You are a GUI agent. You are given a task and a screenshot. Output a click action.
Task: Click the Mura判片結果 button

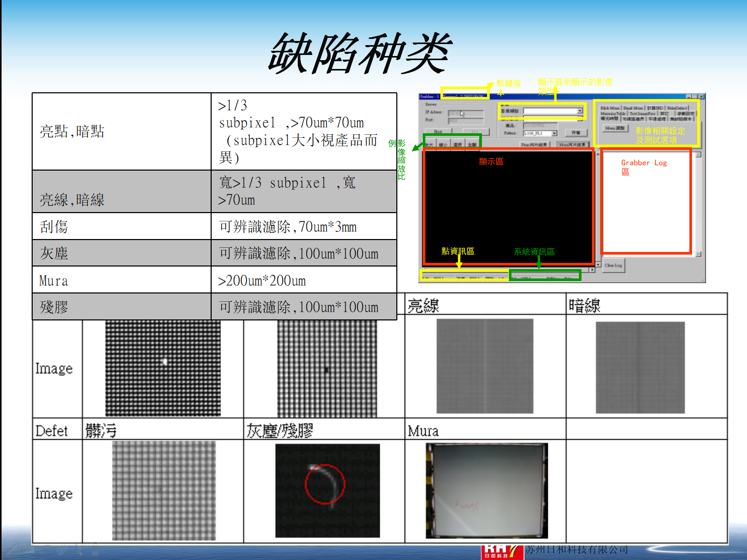coord(573,145)
